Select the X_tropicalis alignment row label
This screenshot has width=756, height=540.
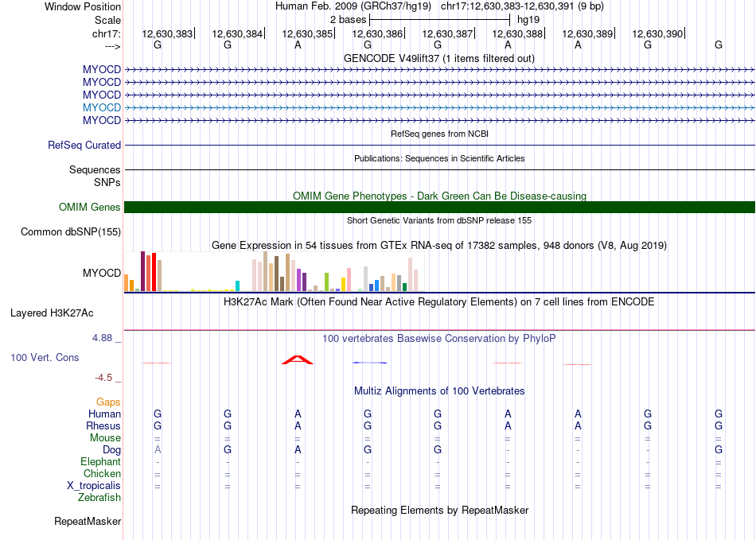(x=94, y=486)
